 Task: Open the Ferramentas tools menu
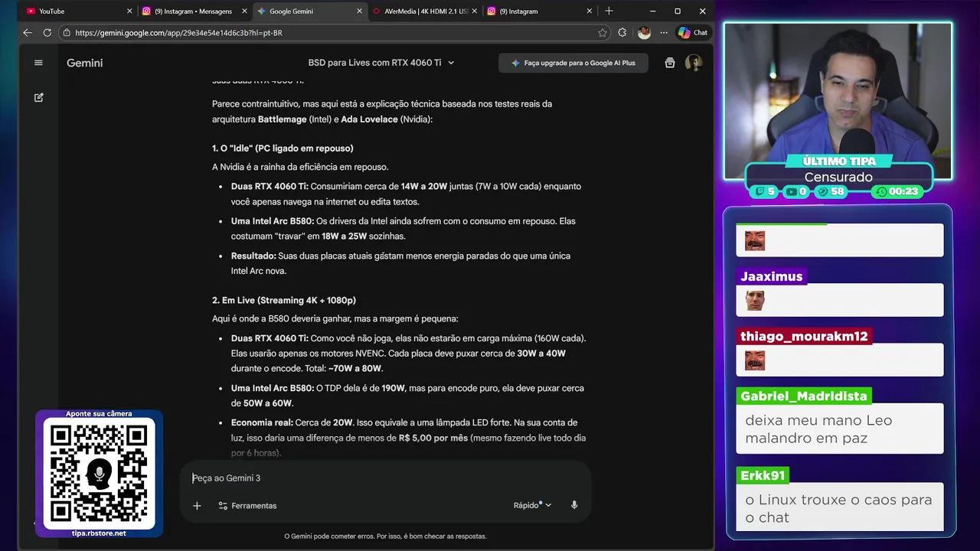click(x=247, y=506)
